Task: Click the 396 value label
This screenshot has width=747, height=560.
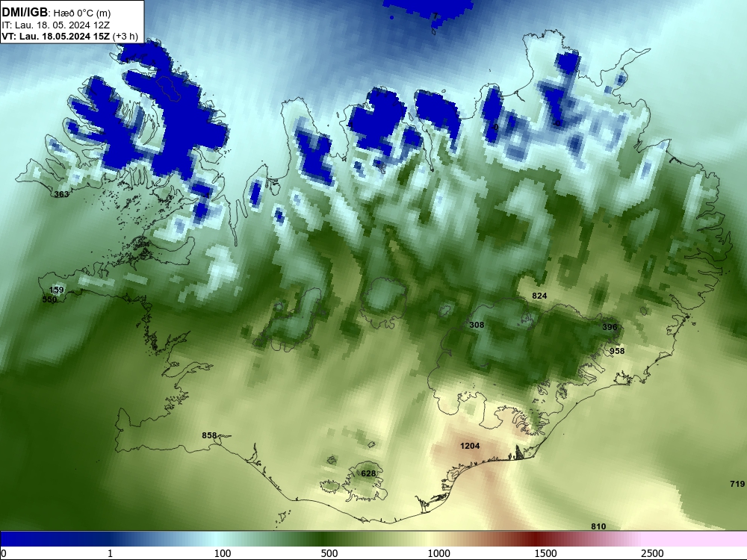Action: click(x=610, y=327)
